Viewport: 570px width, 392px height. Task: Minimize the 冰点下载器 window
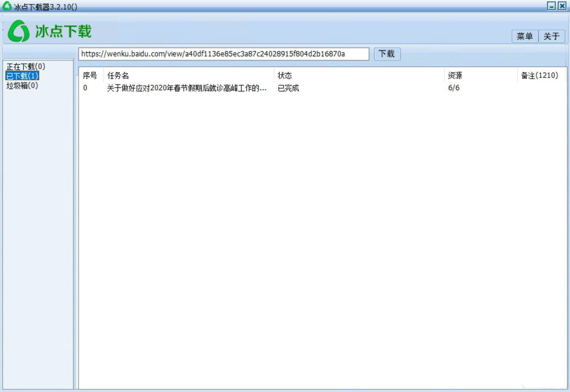(551, 6)
